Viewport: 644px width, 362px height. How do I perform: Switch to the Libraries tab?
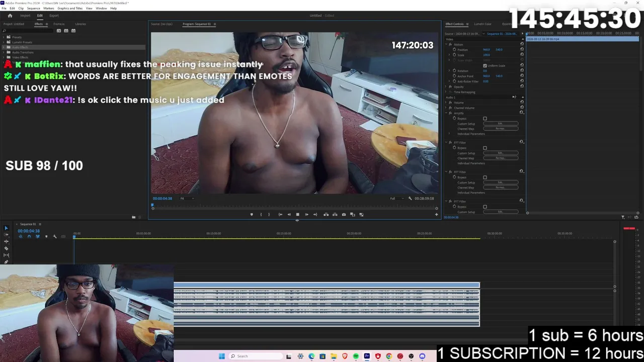[x=80, y=24]
